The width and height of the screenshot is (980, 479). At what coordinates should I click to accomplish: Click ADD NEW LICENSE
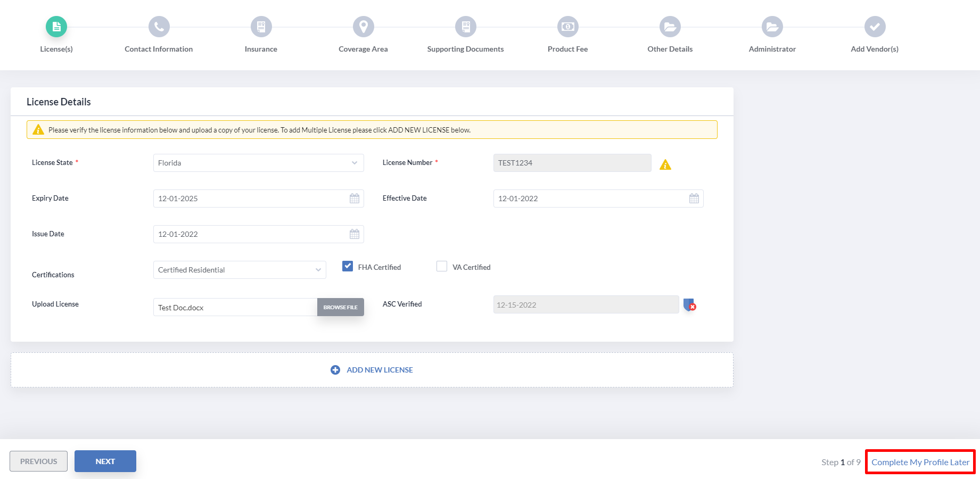pyautogui.click(x=371, y=369)
